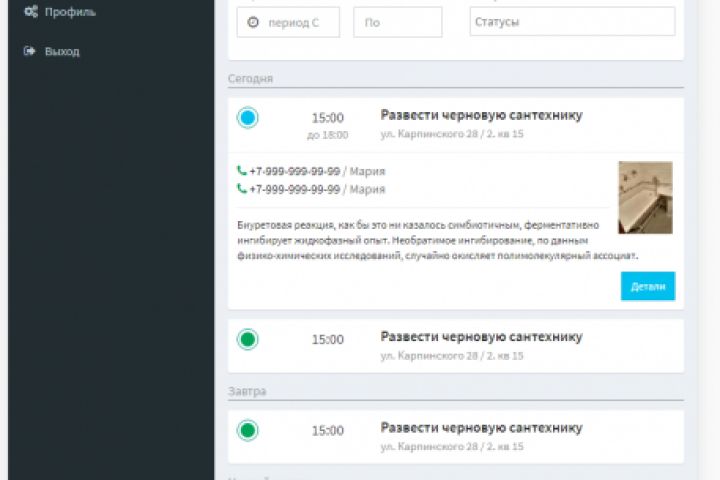Click second green phone icon
720x480 pixels.
[242, 189]
